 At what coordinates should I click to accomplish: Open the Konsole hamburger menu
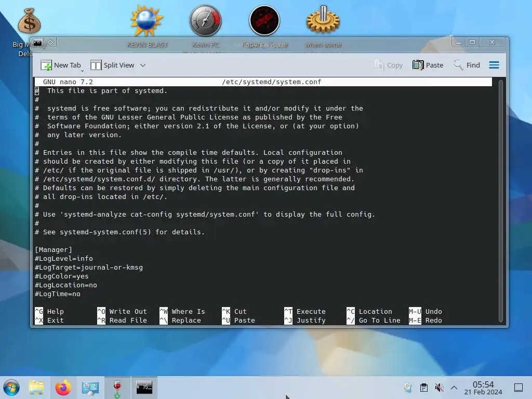coord(494,65)
